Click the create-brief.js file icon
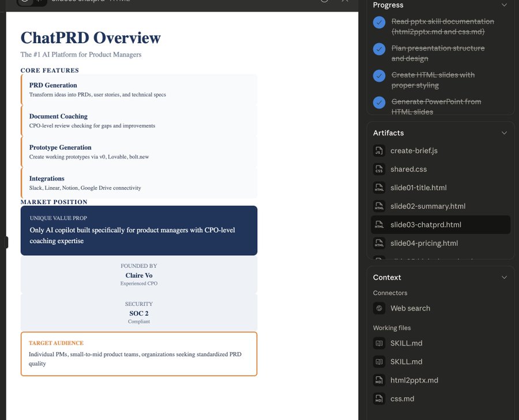The image size is (519, 420). point(379,151)
